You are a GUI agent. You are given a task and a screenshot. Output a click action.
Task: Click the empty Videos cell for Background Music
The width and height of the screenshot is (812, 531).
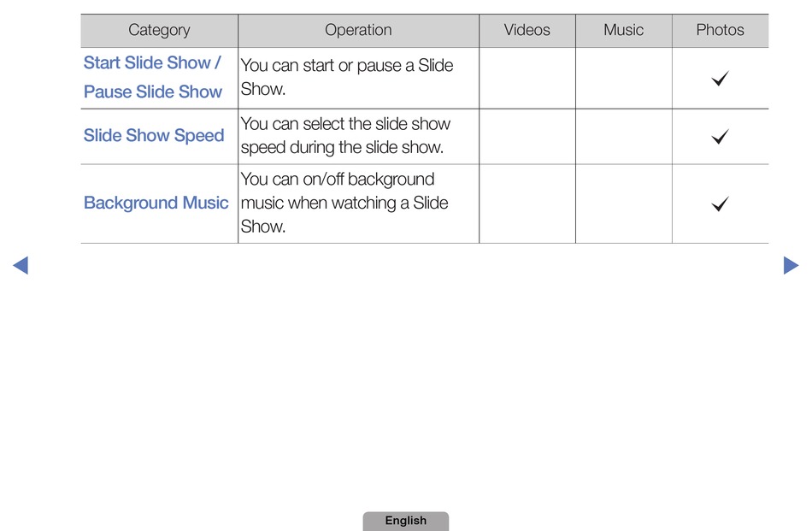coord(527,204)
